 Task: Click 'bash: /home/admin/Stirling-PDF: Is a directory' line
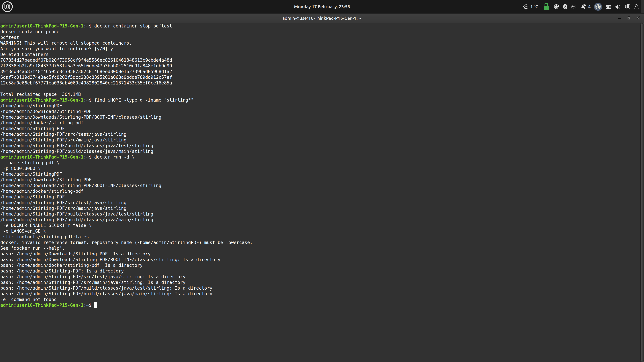(62, 271)
